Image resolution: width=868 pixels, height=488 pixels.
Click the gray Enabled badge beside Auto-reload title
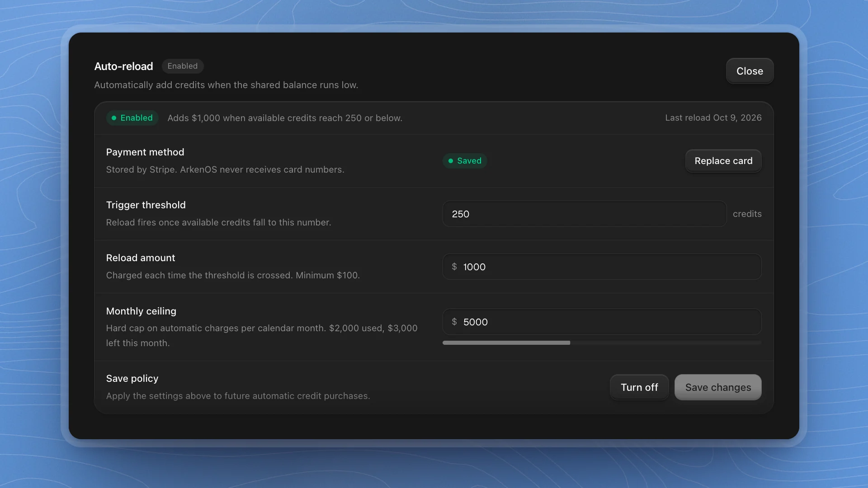[x=183, y=66]
